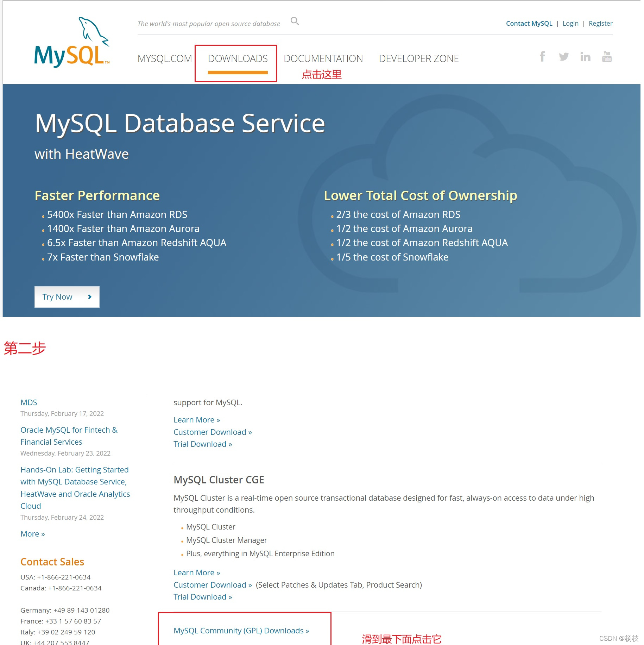Click the Lower Total Cost of Ownership heading

421,195
